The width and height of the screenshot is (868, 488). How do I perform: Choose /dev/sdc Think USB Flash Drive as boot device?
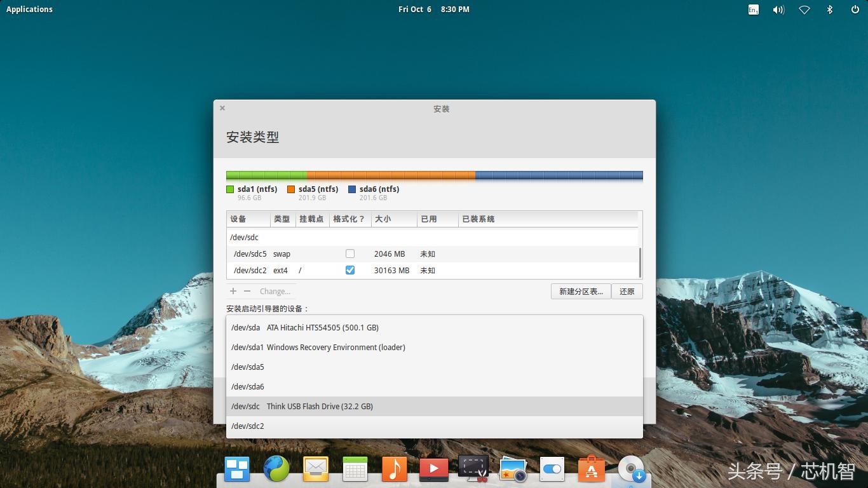[434, 406]
